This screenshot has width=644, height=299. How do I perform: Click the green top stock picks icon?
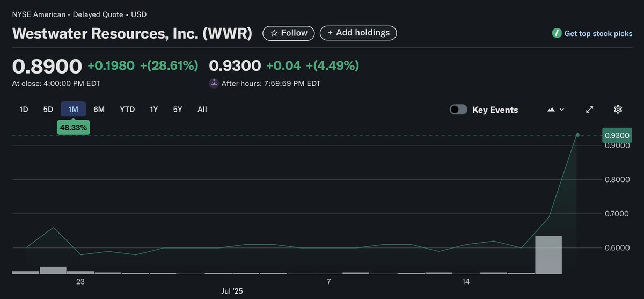click(x=557, y=33)
